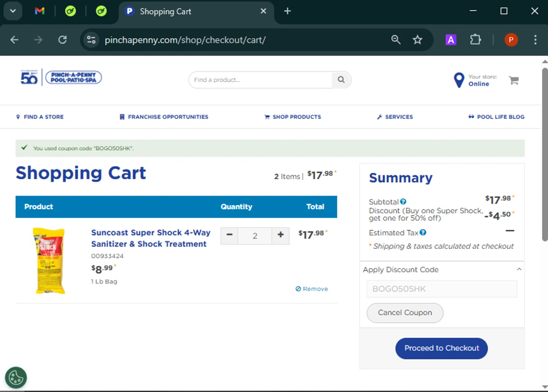Switch to the second green pinned tab
The width and height of the screenshot is (548, 392).
101,11
